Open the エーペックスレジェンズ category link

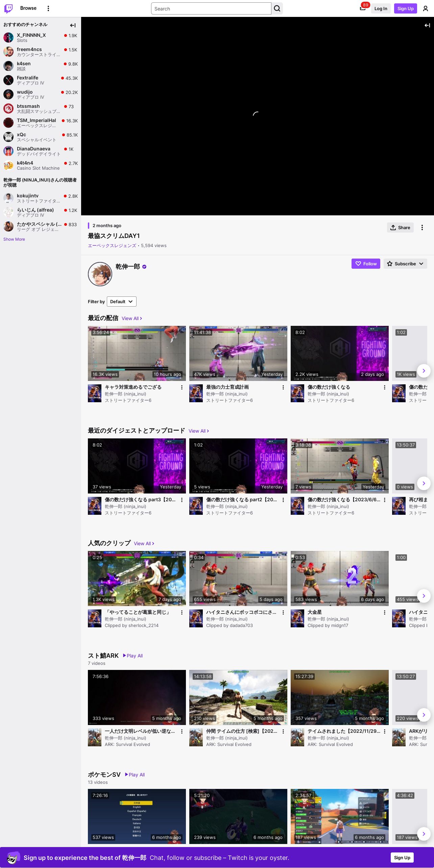pos(112,246)
